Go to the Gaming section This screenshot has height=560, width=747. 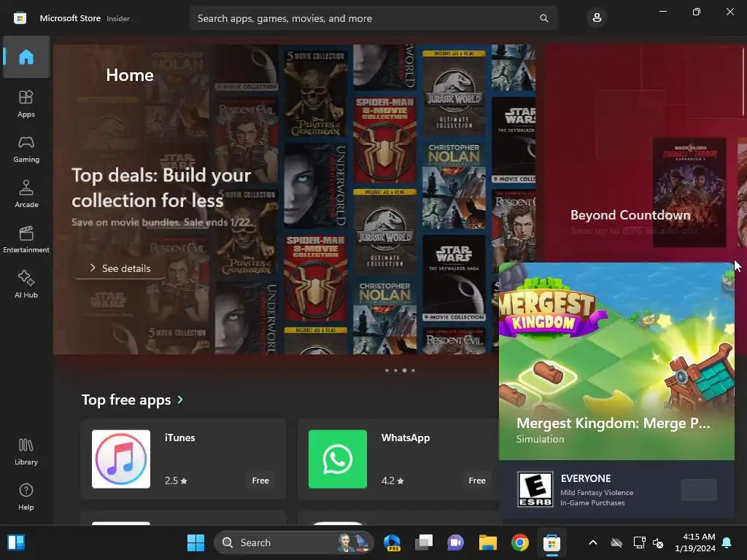[x=26, y=149]
